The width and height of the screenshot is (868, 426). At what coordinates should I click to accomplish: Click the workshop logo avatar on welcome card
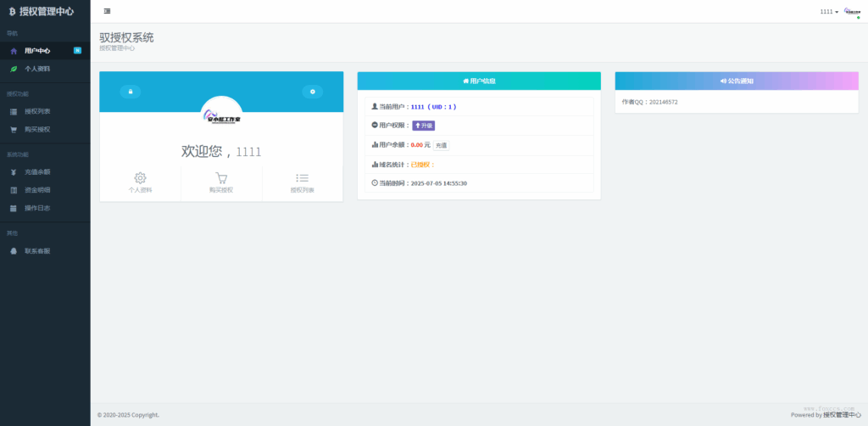221,115
